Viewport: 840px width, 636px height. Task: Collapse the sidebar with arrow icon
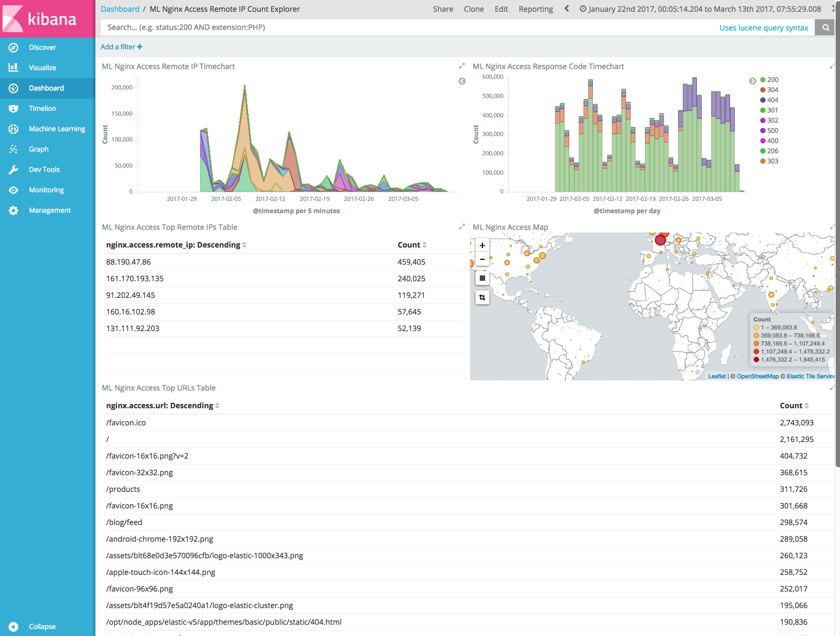pos(13,627)
